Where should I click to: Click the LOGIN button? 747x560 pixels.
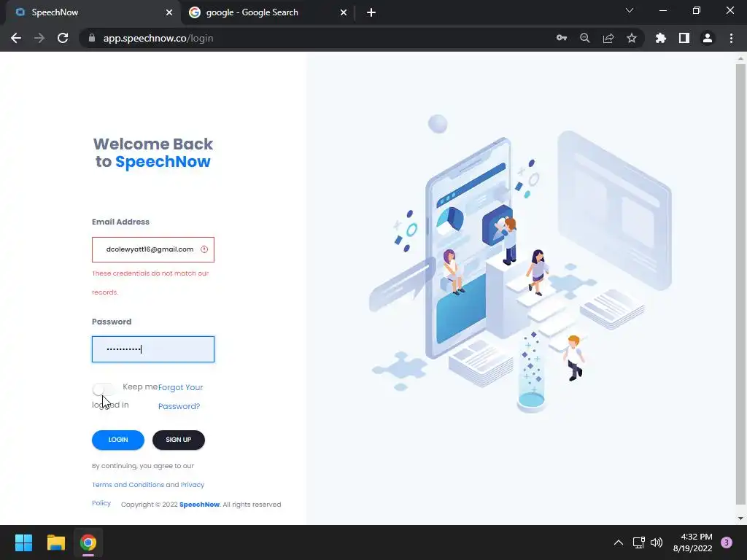(x=118, y=440)
